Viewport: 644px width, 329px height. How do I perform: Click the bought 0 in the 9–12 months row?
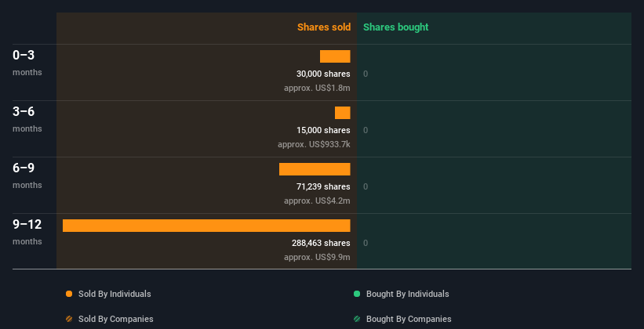pyautogui.click(x=366, y=244)
